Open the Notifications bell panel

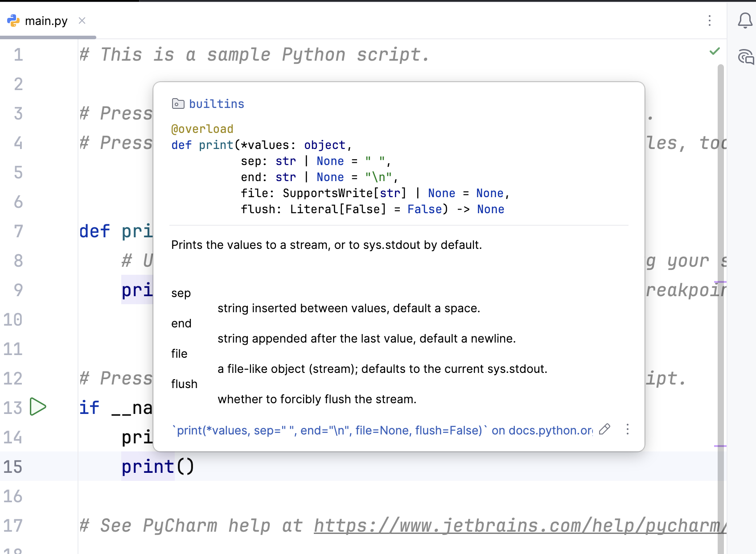coord(745,21)
